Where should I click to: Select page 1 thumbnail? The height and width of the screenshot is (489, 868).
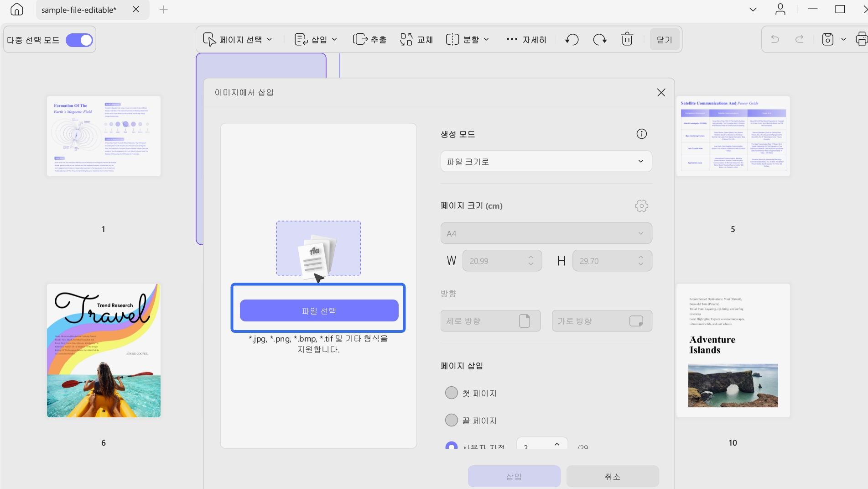tap(104, 136)
